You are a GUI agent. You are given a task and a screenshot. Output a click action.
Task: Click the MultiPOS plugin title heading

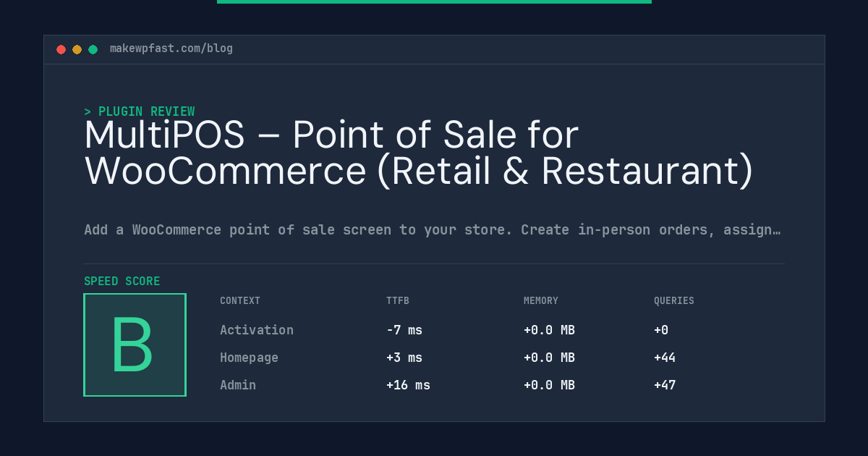click(419, 153)
